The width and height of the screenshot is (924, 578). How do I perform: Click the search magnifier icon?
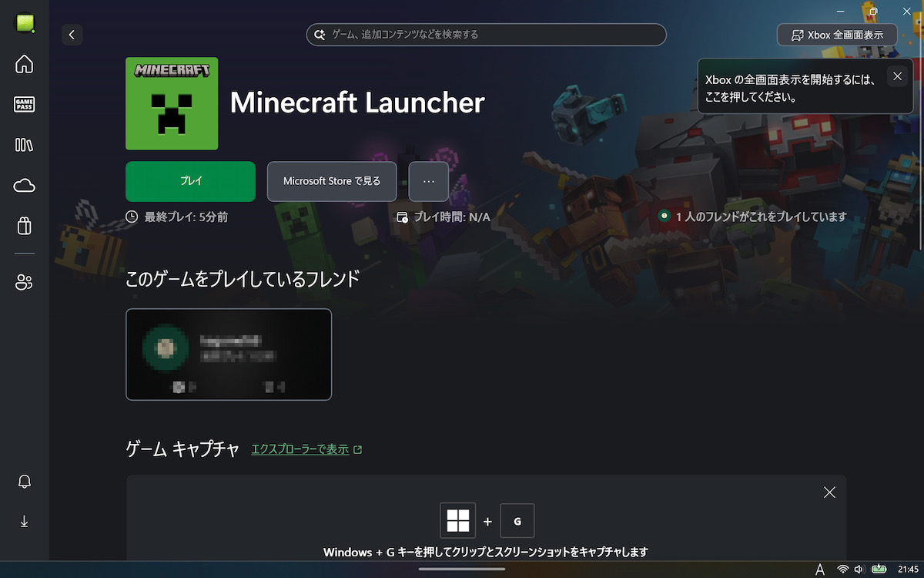(320, 35)
